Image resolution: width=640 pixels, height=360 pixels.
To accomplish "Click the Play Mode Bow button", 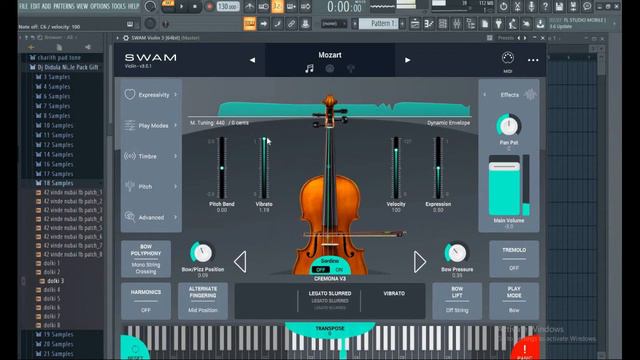I will tap(514, 301).
